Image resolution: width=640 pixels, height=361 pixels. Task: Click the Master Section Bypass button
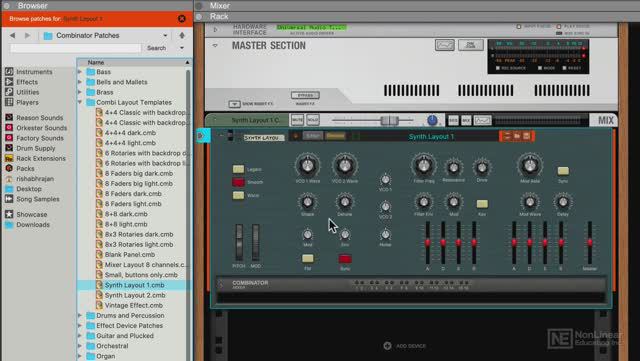tap(305, 95)
